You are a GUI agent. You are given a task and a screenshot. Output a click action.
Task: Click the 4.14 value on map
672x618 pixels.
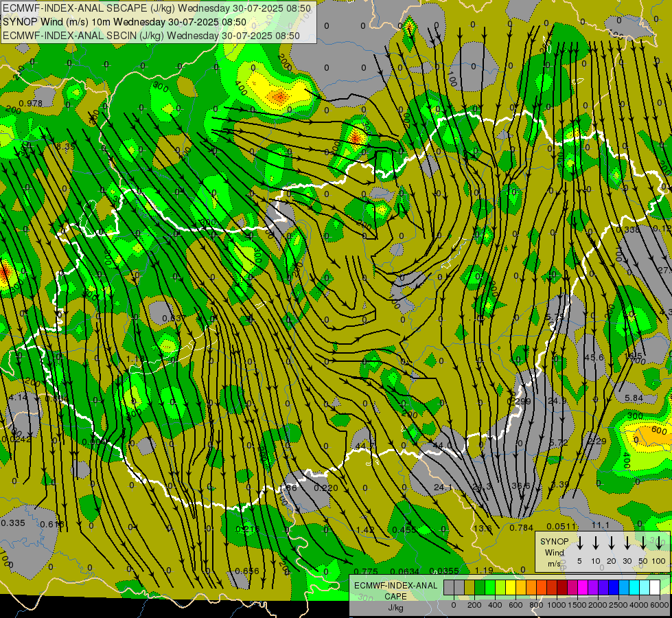[x=18, y=397]
